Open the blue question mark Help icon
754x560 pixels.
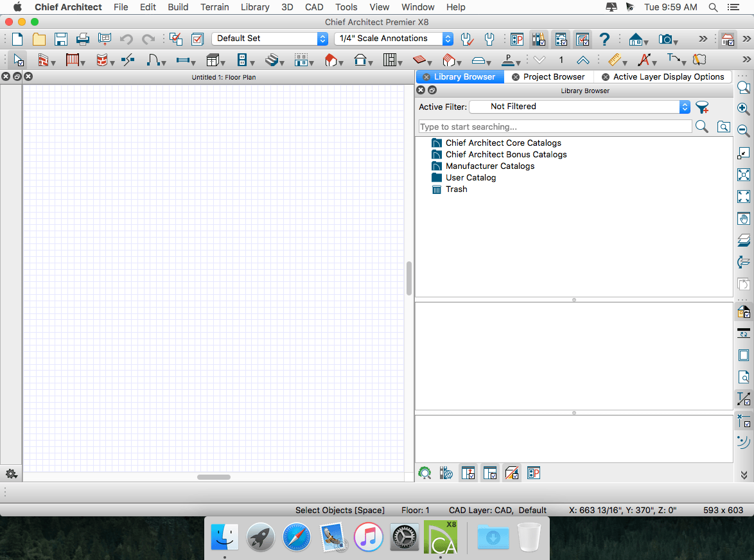(604, 39)
